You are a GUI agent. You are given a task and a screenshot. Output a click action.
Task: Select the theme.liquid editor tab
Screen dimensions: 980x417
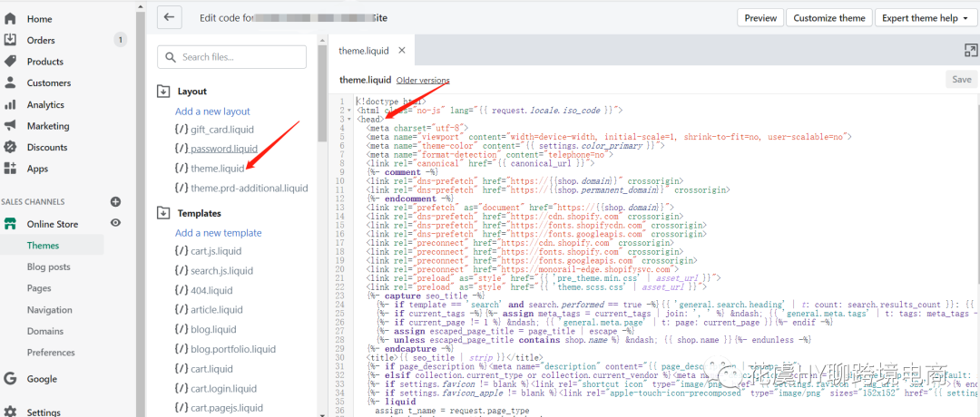click(x=364, y=51)
